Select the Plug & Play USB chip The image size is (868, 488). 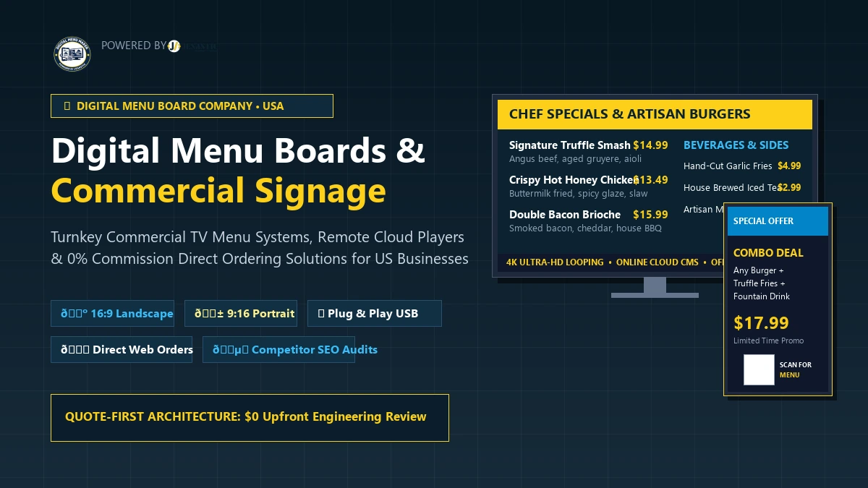click(374, 313)
